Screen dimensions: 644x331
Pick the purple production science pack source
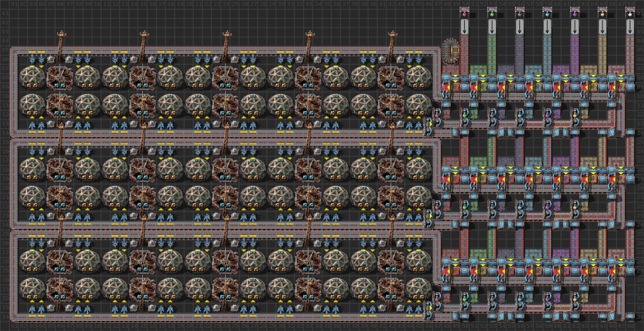[x=575, y=13]
